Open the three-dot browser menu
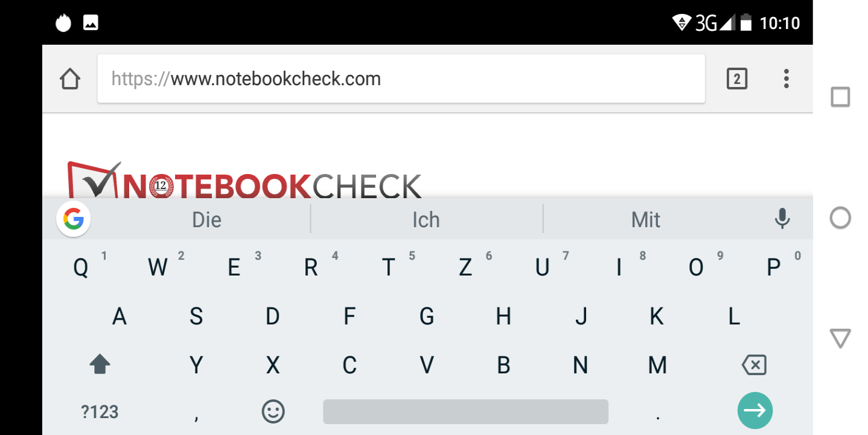This screenshot has height=435, width=868. point(786,79)
